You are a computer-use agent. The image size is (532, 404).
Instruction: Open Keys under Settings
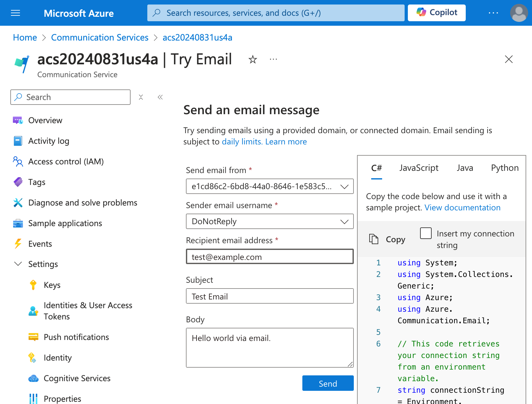coord(52,285)
